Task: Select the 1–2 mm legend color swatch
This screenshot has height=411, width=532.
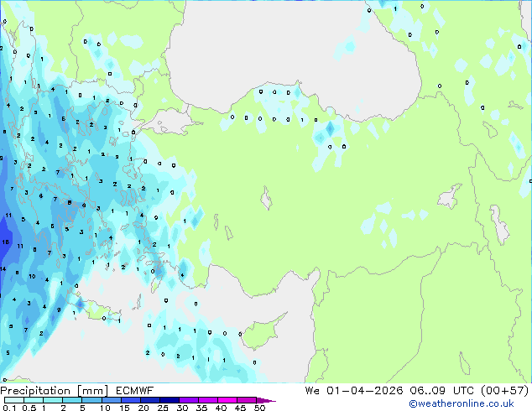Action: pos(53,400)
